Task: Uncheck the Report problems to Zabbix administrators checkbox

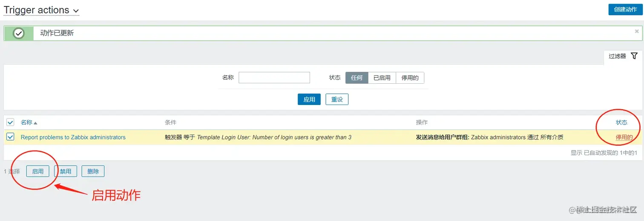Action: tap(11, 137)
